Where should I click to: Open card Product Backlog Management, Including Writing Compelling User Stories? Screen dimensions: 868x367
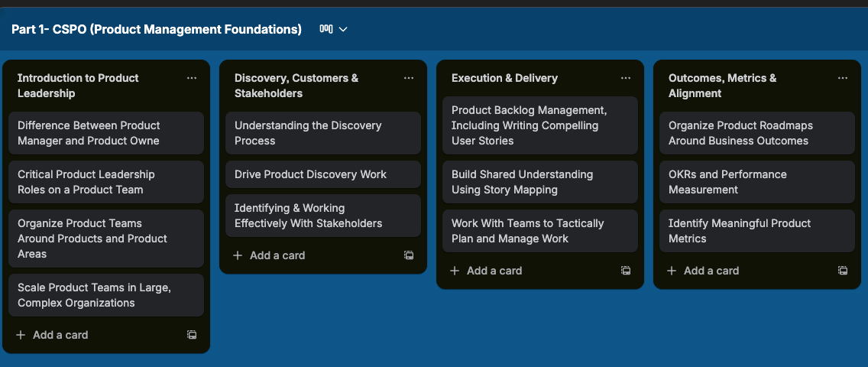point(540,125)
